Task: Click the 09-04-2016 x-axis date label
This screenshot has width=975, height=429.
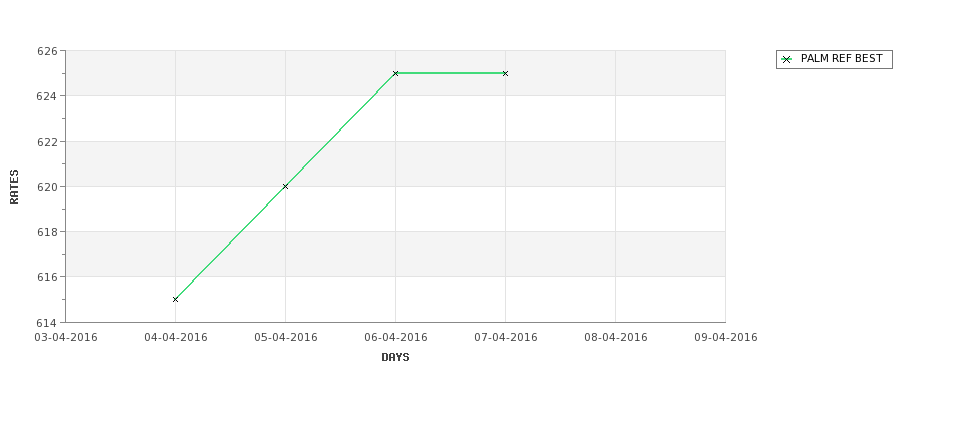Action: point(726,338)
